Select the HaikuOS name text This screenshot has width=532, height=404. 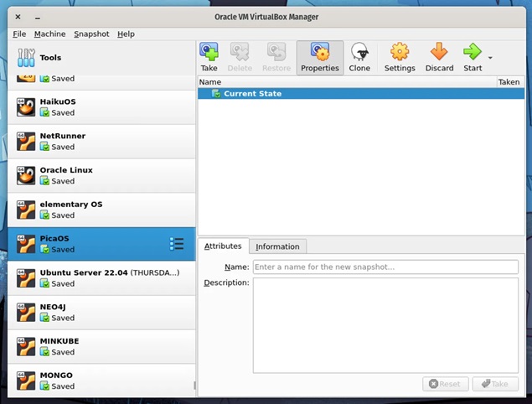pos(58,101)
